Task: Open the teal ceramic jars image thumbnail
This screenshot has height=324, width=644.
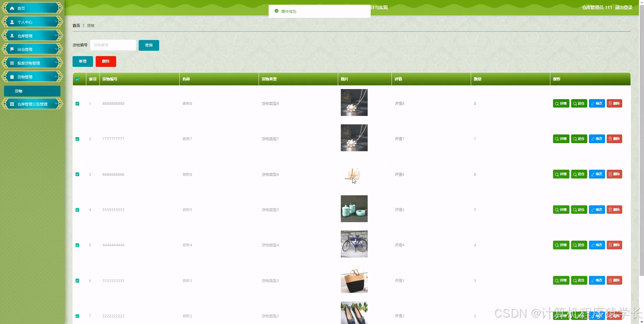Action: pos(354,209)
